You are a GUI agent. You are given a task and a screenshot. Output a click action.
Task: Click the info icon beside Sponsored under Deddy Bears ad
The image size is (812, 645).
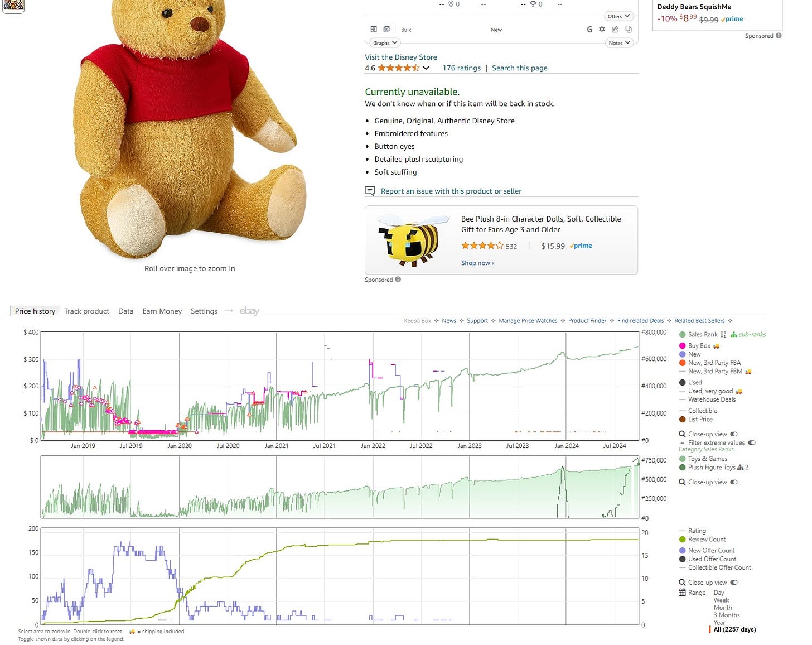coord(779,36)
